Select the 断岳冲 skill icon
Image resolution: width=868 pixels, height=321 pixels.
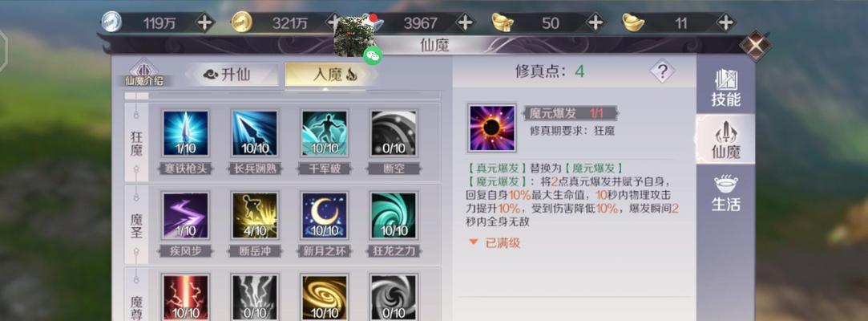point(255,216)
